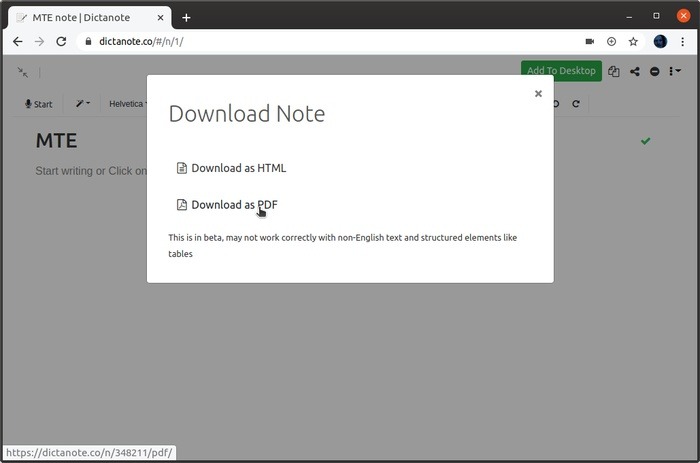
Task: Bookmark this page with star
Action: point(633,42)
